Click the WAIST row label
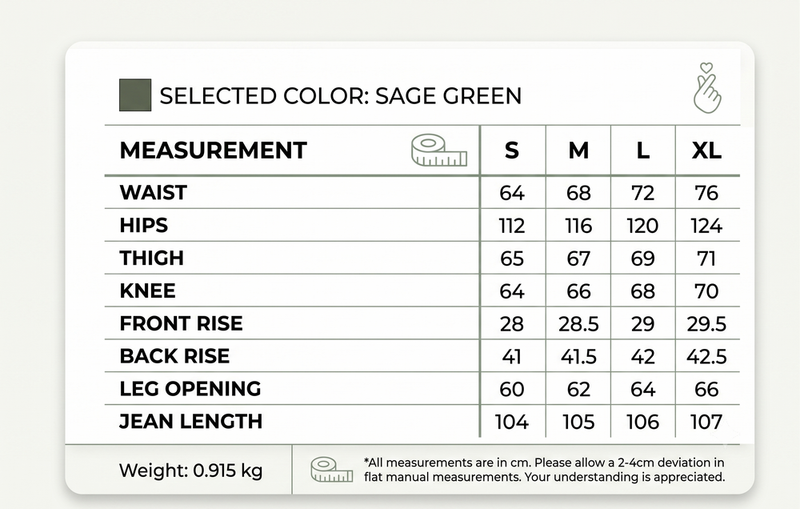The height and width of the screenshot is (509, 800). pos(154,193)
